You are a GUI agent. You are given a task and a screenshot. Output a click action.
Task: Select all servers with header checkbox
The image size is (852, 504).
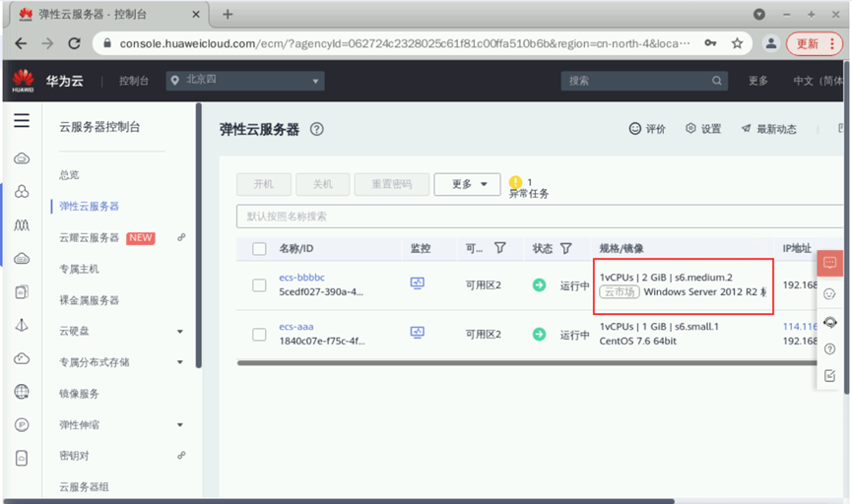click(x=259, y=249)
